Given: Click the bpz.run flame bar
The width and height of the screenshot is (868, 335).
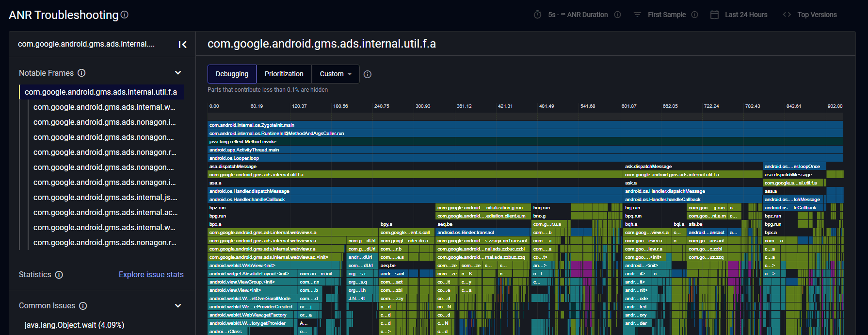Looking at the screenshot, I should (x=321, y=208).
